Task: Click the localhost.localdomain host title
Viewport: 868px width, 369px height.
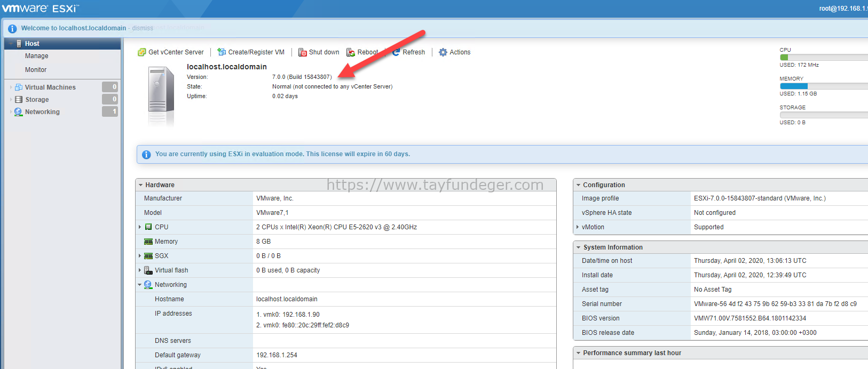Action: pyautogui.click(x=227, y=67)
